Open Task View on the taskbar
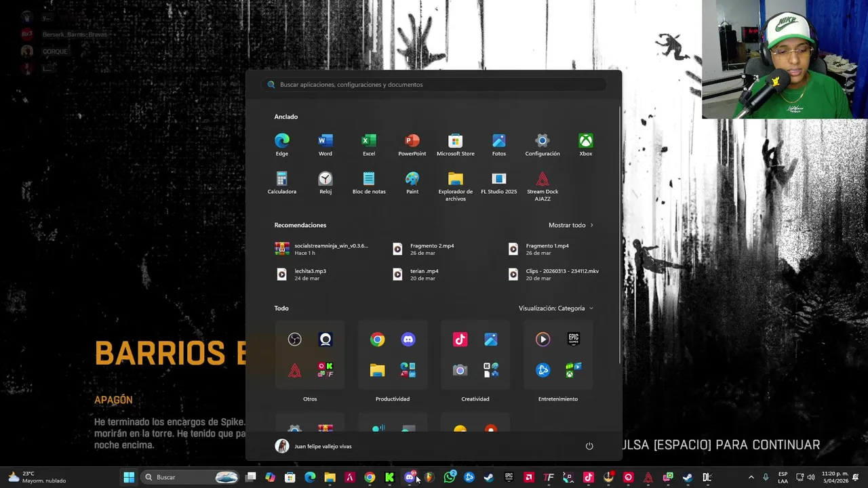868x488 pixels. [251, 477]
